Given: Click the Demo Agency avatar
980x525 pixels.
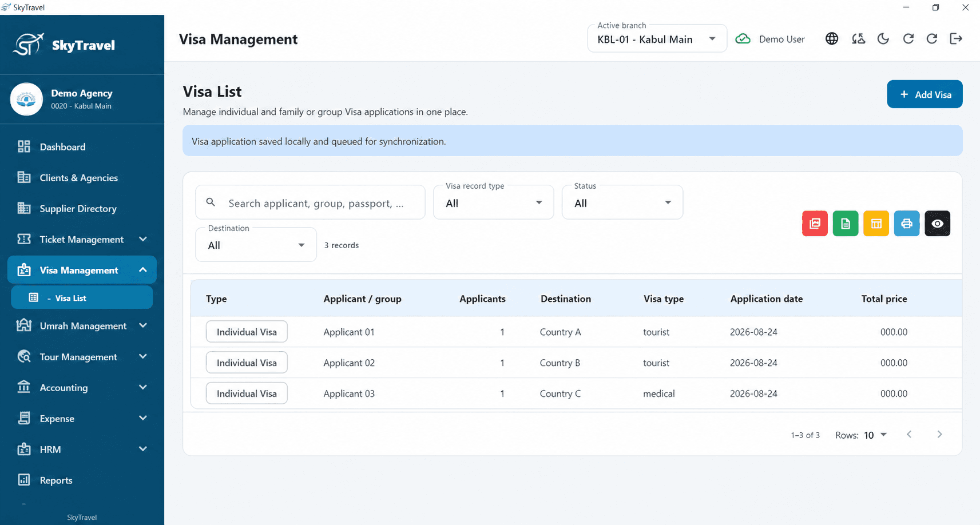Looking at the screenshot, I should (x=26, y=99).
